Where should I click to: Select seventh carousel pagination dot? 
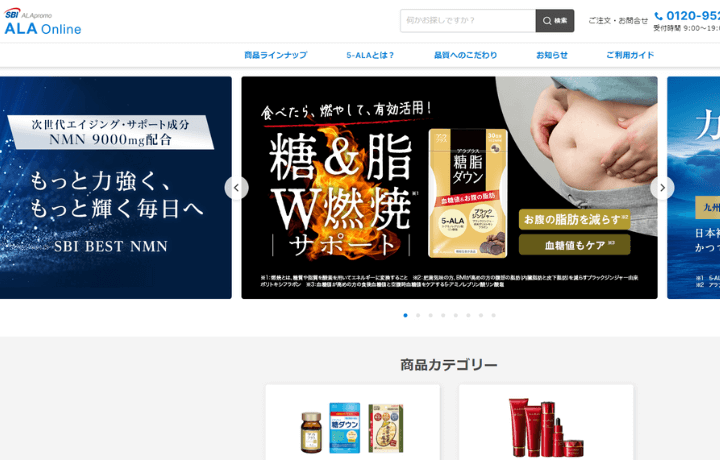[481, 315]
